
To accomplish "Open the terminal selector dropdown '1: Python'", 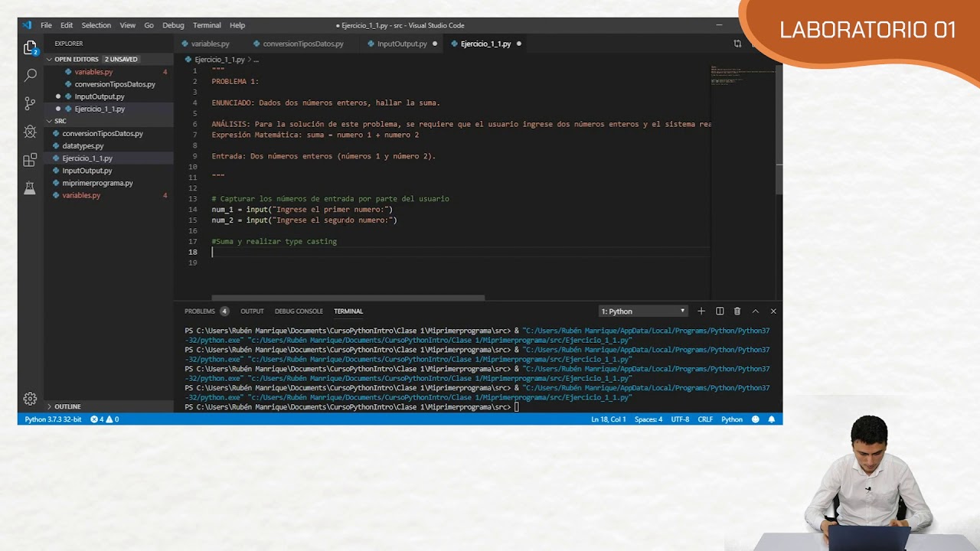I will coord(643,311).
